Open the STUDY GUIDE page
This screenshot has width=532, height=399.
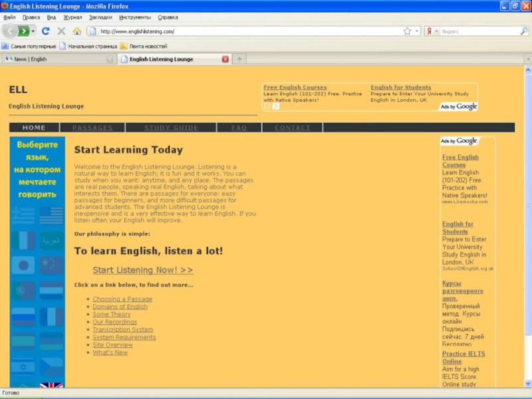(171, 128)
